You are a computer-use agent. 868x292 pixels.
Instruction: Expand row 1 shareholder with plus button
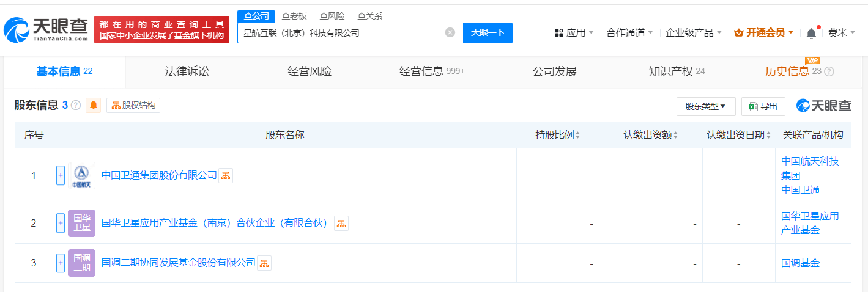(61, 176)
